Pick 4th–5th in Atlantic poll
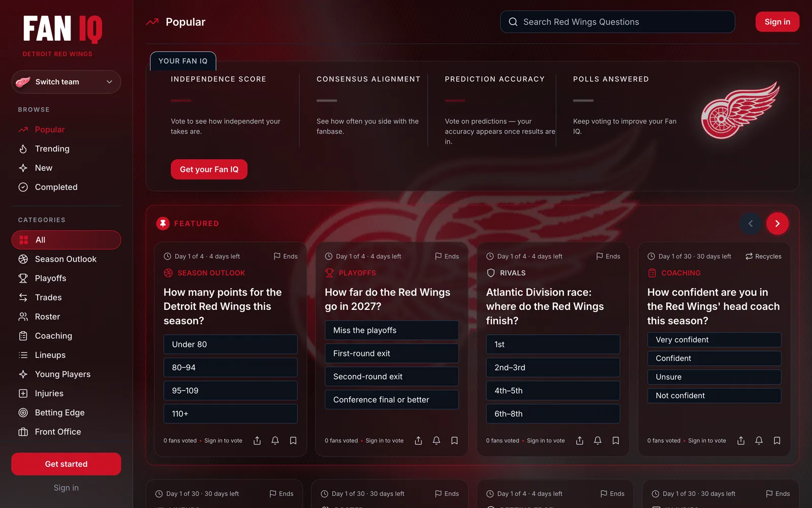The height and width of the screenshot is (508, 812). click(553, 391)
